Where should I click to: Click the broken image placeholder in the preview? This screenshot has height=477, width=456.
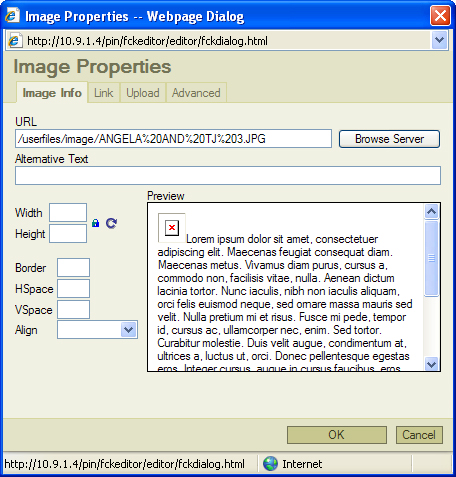click(172, 228)
